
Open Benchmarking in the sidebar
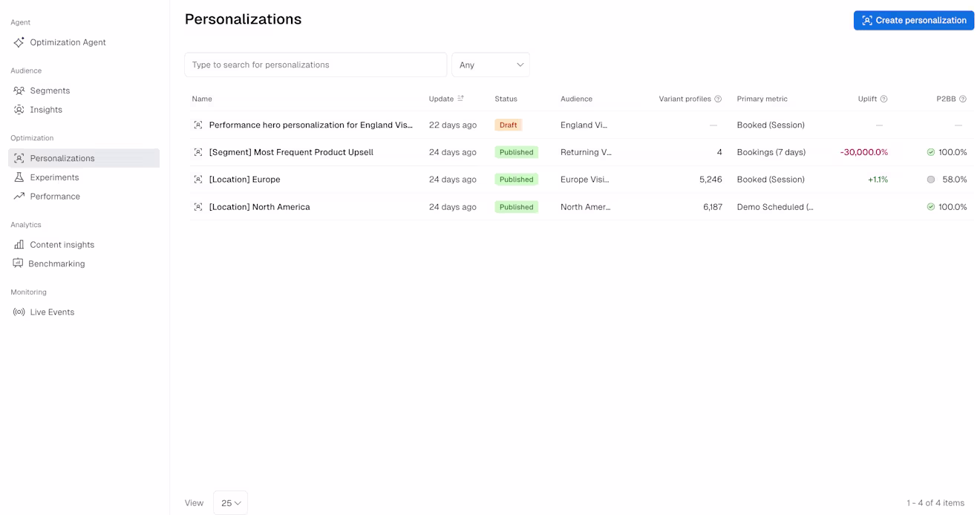[56, 263]
